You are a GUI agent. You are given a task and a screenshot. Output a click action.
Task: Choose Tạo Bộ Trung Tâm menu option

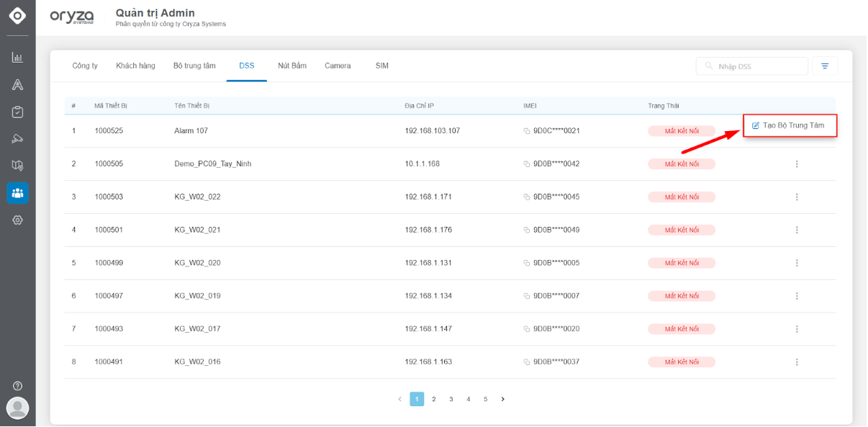point(790,125)
